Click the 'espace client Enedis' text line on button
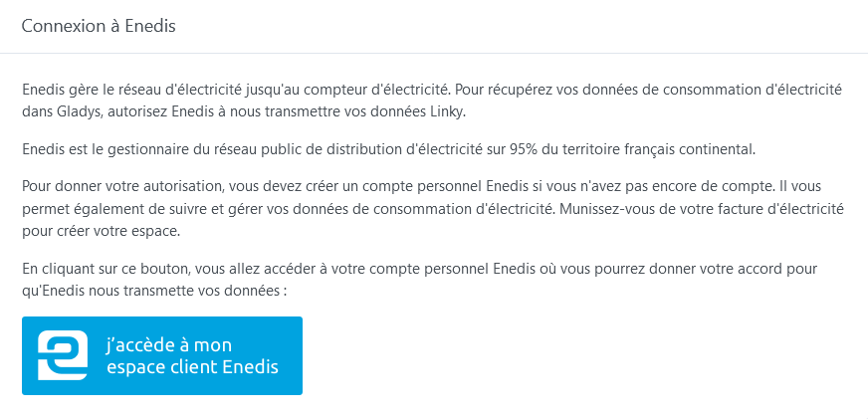Image resolution: width=868 pixels, height=419 pixels. pyautogui.click(x=191, y=366)
